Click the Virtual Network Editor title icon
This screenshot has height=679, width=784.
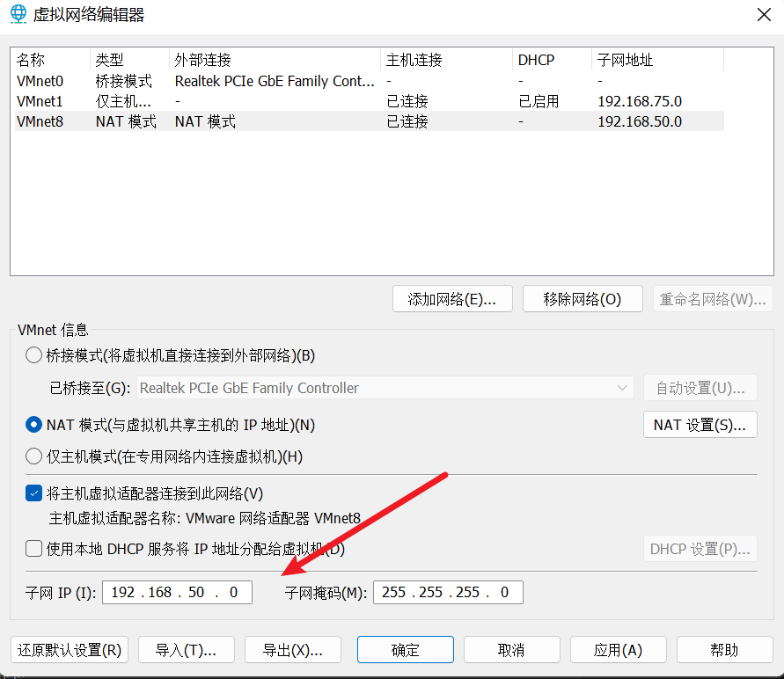tap(17, 15)
